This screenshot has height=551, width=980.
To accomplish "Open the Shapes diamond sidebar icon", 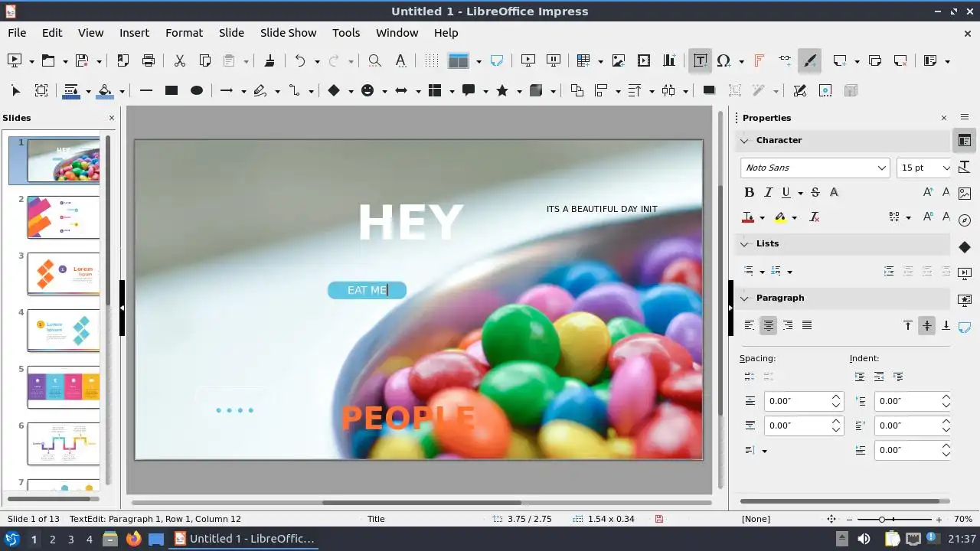I will click(x=965, y=246).
